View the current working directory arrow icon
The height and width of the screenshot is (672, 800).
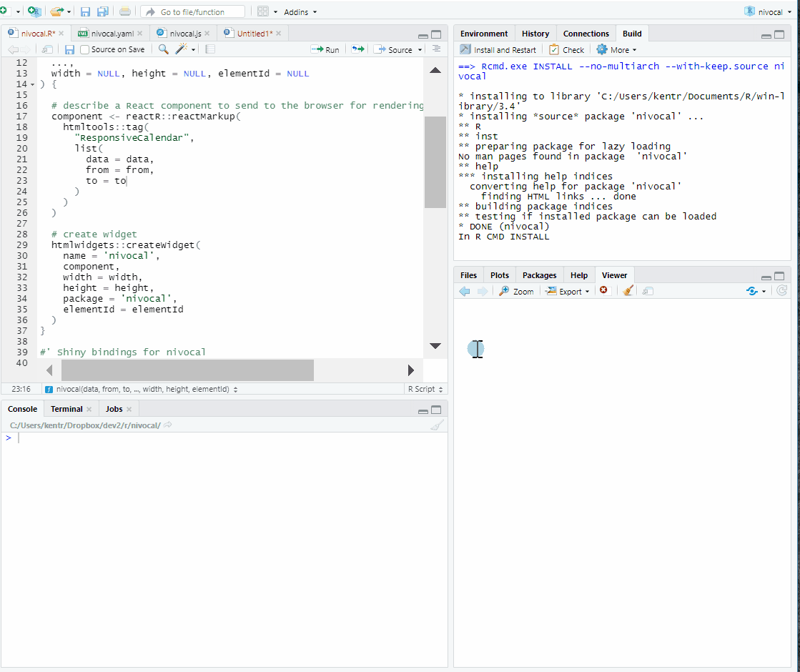[168, 425]
